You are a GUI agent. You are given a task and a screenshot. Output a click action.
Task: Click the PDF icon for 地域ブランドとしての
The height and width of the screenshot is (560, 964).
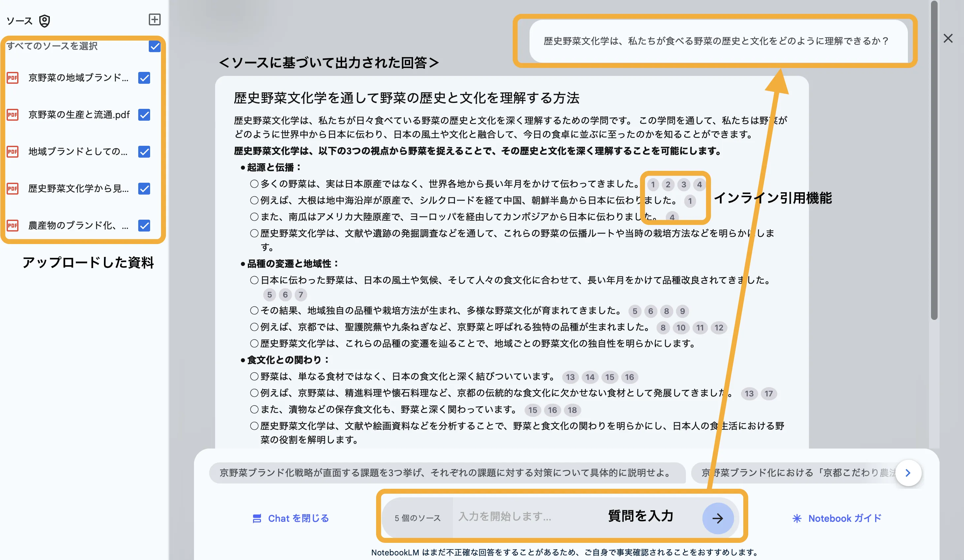pos(13,152)
